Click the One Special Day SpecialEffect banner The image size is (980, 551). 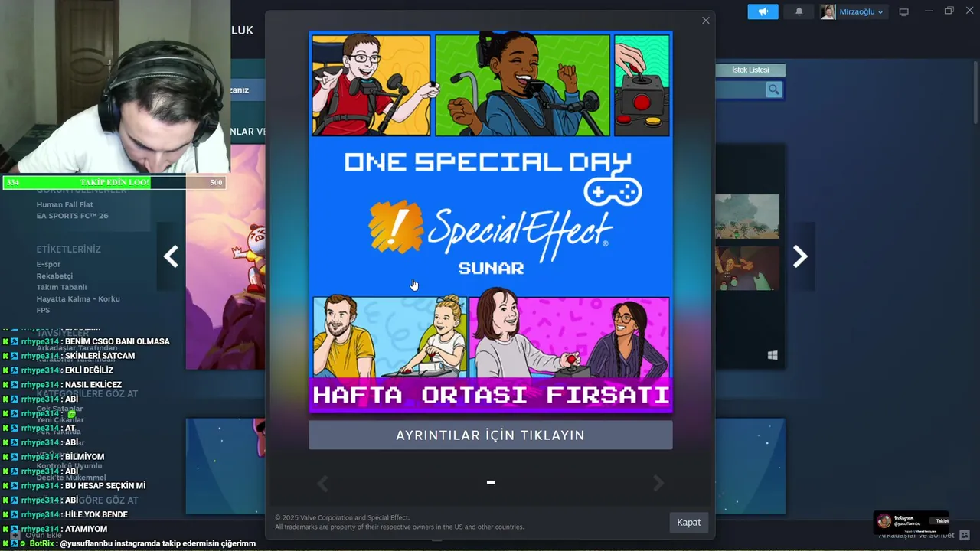click(491, 222)
